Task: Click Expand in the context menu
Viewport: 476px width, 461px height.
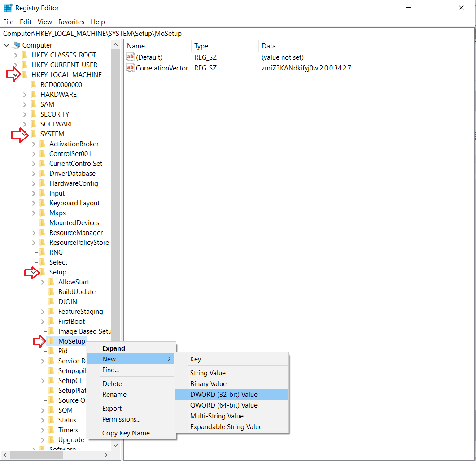Action: (x=131, y=348)
